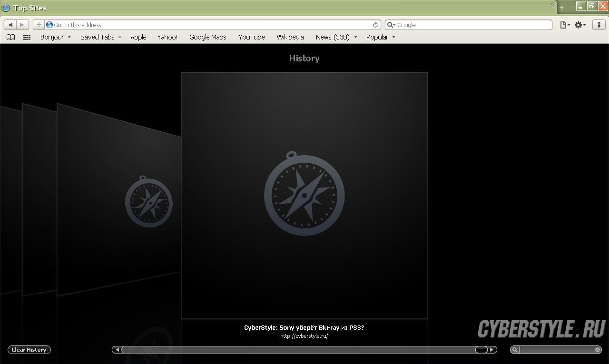Viewport: 609px width, 364px height.
Task: Open the Apple bookmark
Action: coord(138,37)
